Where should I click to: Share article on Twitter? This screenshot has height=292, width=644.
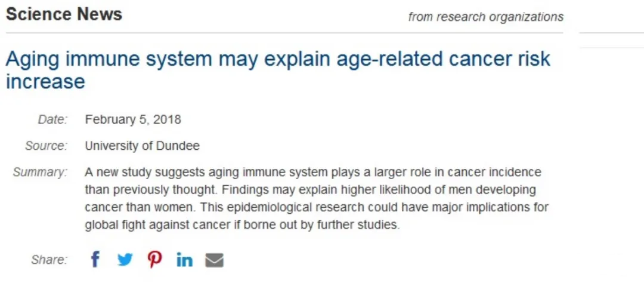point(125,260)
